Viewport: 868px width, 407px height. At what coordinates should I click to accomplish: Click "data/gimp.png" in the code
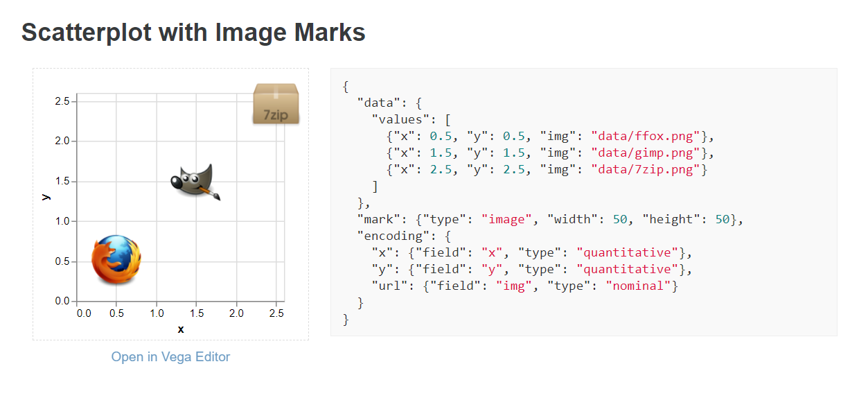(646, 153)
